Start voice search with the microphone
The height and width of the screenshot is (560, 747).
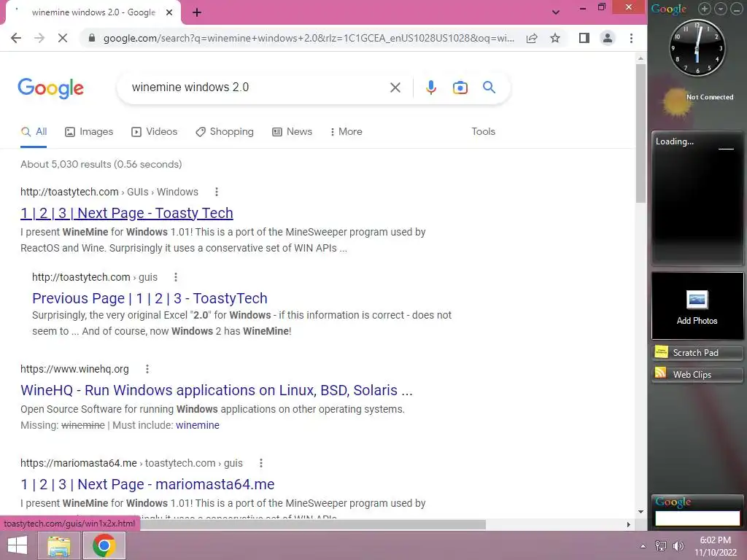pyautogui.click(x=430, y=87)
